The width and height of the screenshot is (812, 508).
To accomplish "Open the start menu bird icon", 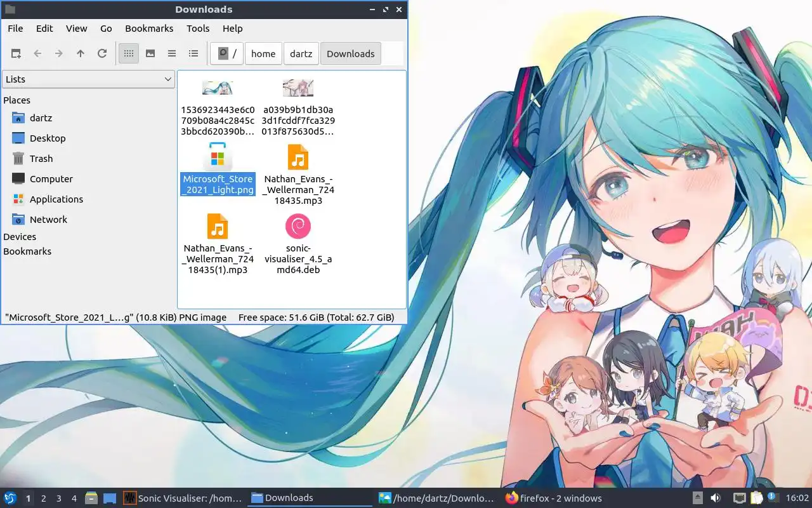I will coord(10,498).
